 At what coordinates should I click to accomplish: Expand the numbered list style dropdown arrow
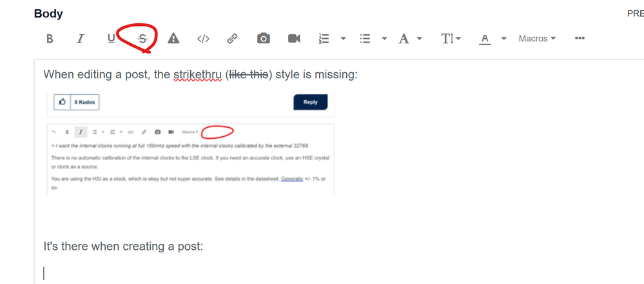coord(344,39)
